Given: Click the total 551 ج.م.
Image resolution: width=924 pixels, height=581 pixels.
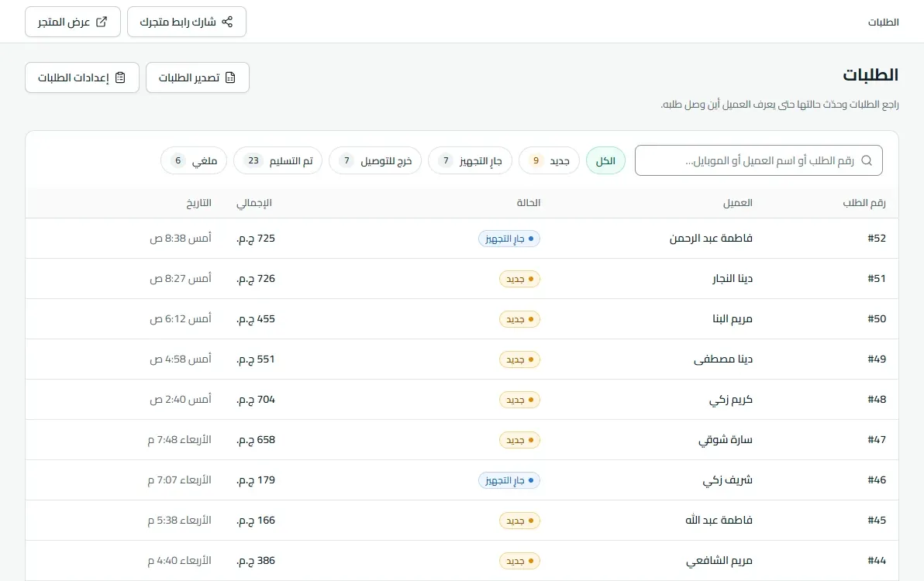Looking at the screenshot, I should [256, 359].
